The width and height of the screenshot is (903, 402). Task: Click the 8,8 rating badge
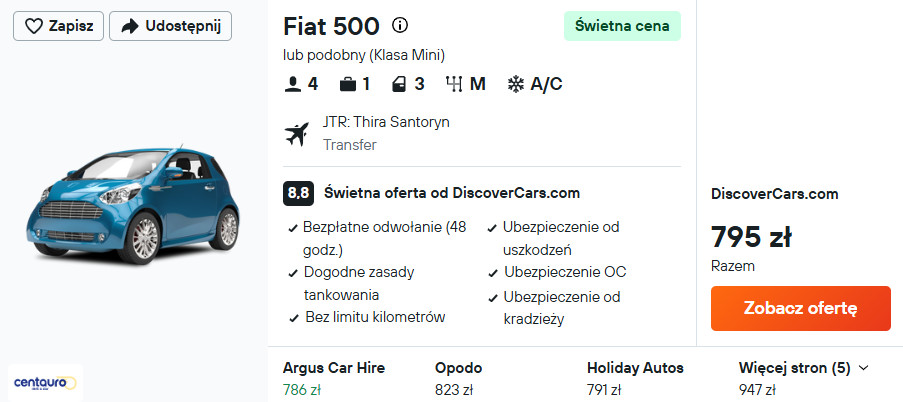[298, 192]
